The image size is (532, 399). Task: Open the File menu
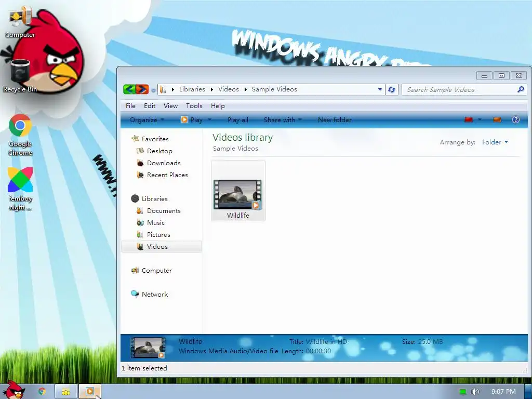[x=130, y=106]
